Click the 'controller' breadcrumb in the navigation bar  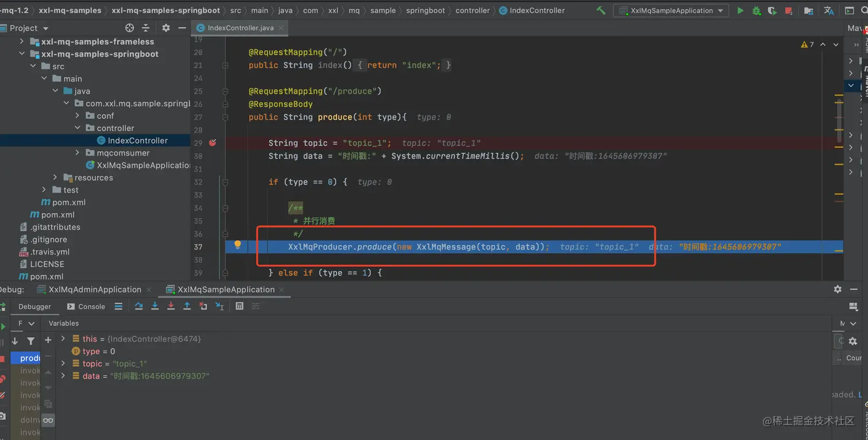point(472,10)
